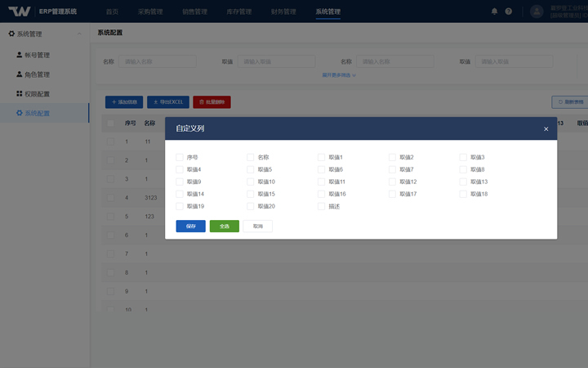Click the user avatar icon

click(x=537, y=11)
